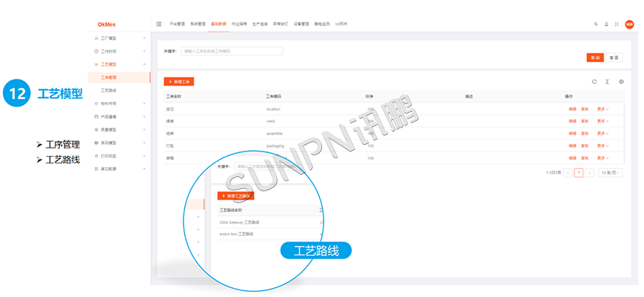Open search via the magnifier icon
This screenshot has height=297, width=644.
[x=596, y=24]
